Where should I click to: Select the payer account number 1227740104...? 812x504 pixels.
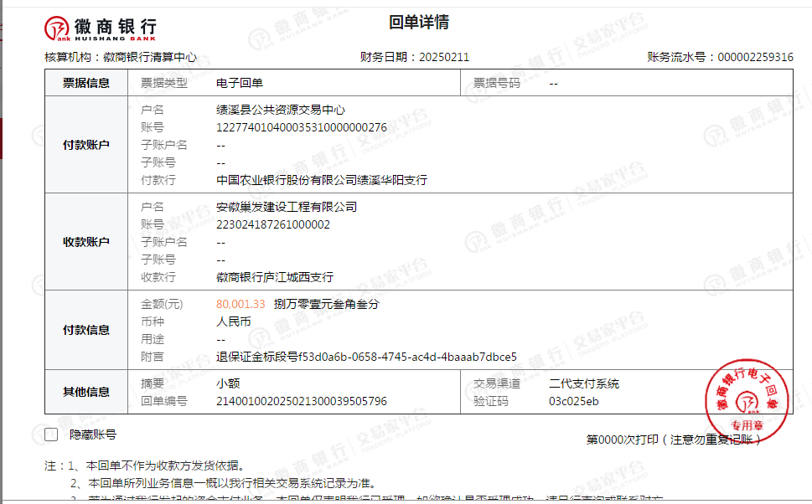tap(301, 127)
